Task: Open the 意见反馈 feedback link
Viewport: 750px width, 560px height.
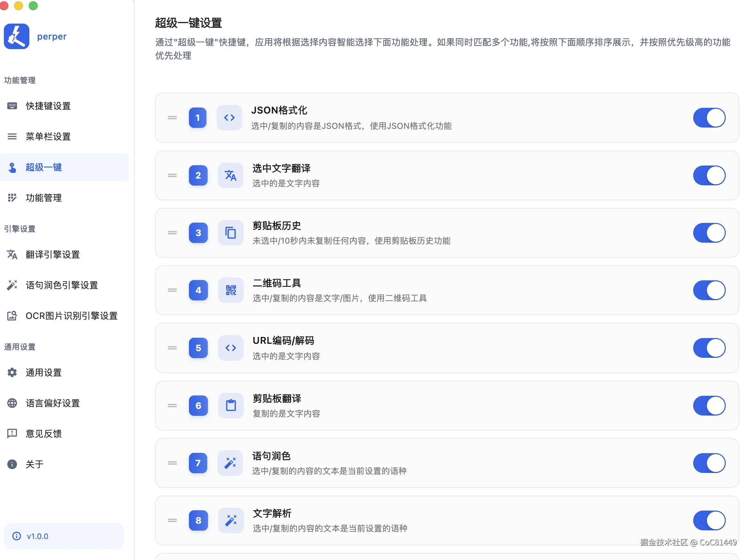Action: pos(43,434)
